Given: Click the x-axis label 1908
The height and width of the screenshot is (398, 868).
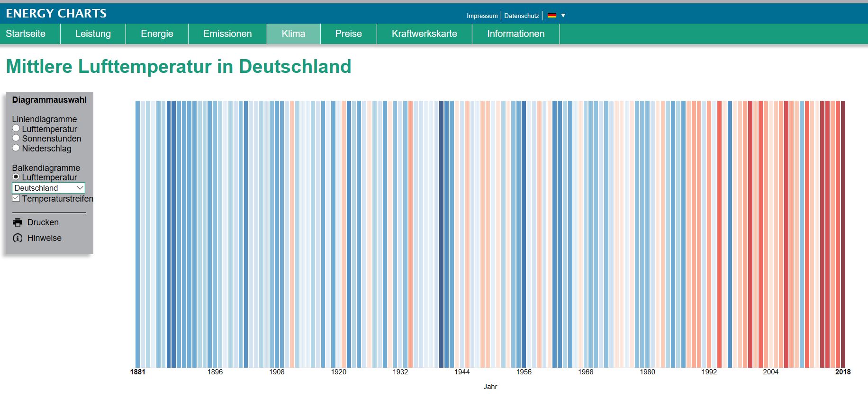Looking at the screenshot, I should click(x=277, y=372).
